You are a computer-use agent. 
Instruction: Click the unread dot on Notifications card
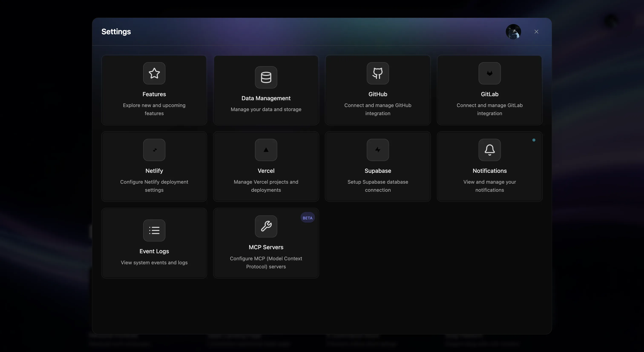point(534,140)
